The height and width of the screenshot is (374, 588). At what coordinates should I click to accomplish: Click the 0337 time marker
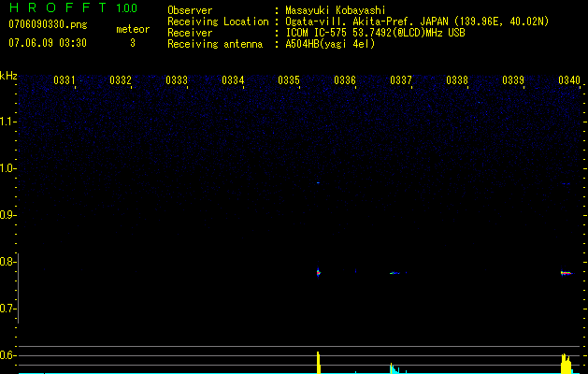click(x=401, y=80)
